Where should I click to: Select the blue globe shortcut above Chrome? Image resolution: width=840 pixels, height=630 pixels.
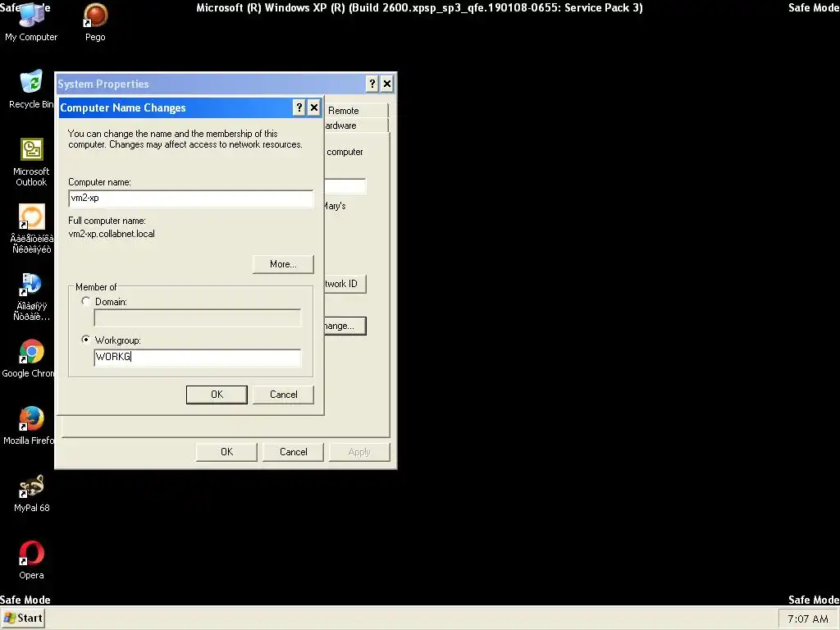(x=31, y=296)
